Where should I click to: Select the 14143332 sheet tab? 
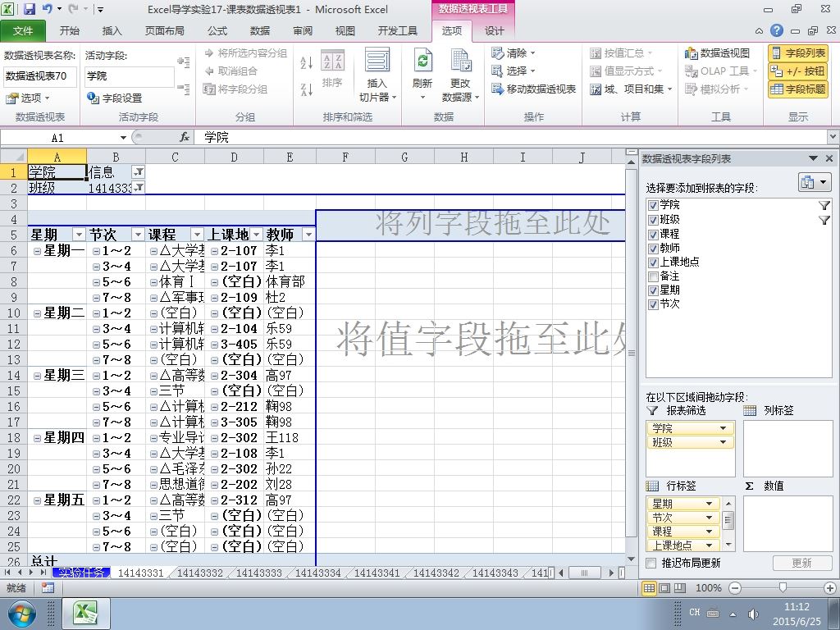[200, 573]
